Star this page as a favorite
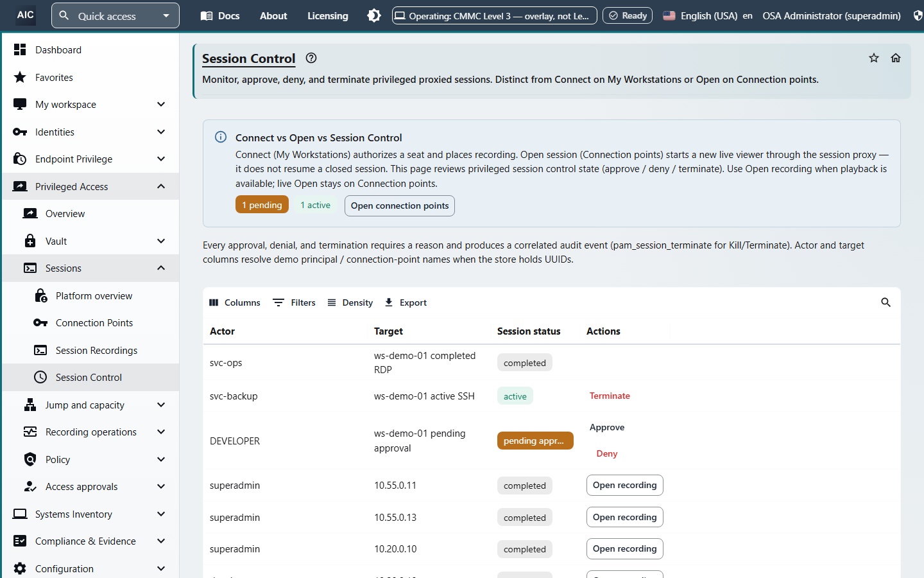This screenshot has height=578, width=924. (x=874, y=58)
